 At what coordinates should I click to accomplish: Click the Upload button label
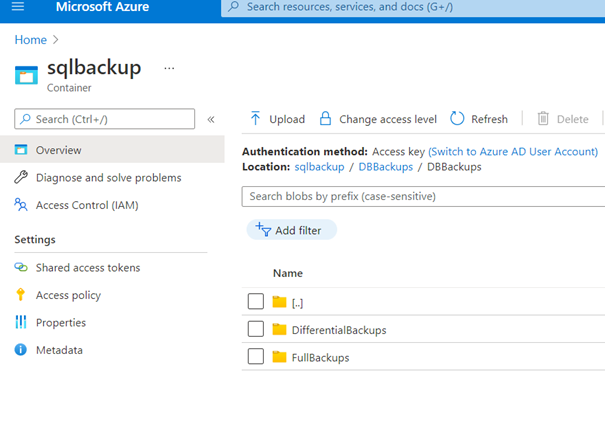tap(287, 119)
